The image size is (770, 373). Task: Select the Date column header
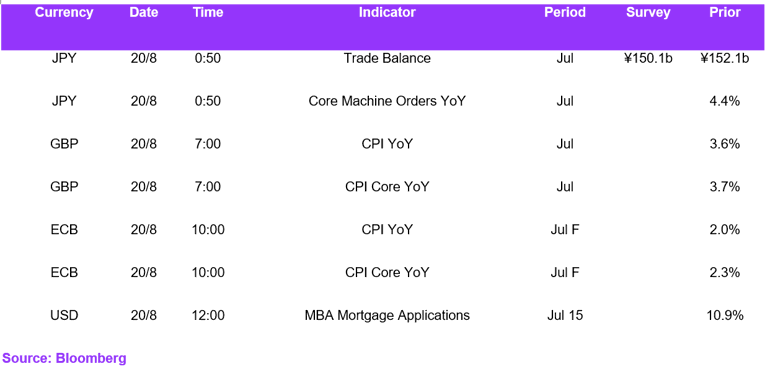144,12
